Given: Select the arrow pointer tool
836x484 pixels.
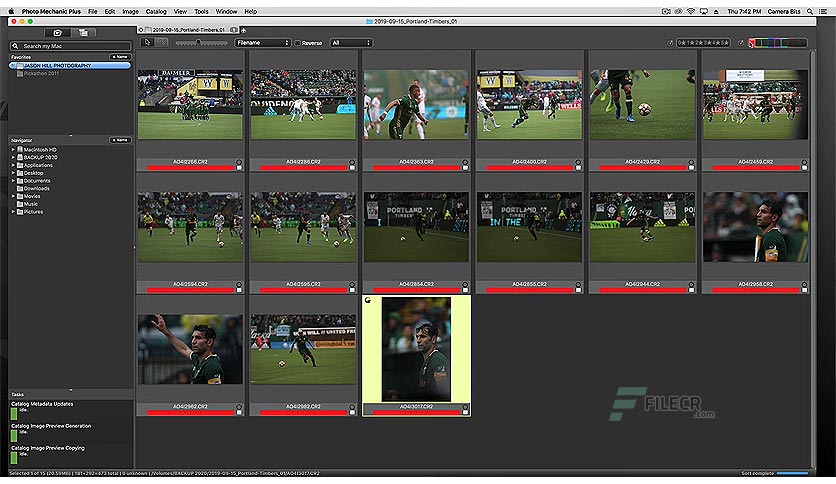Looking at the screenshot, I should click(148, 43).
